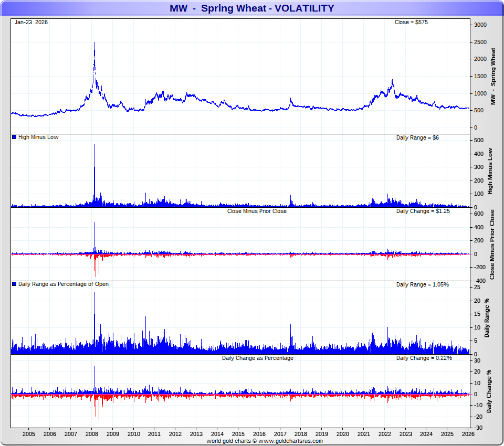The image size is (504, 446).
Task: Click the Daily Change as Percentage panel title
Action: click(257, 358)
